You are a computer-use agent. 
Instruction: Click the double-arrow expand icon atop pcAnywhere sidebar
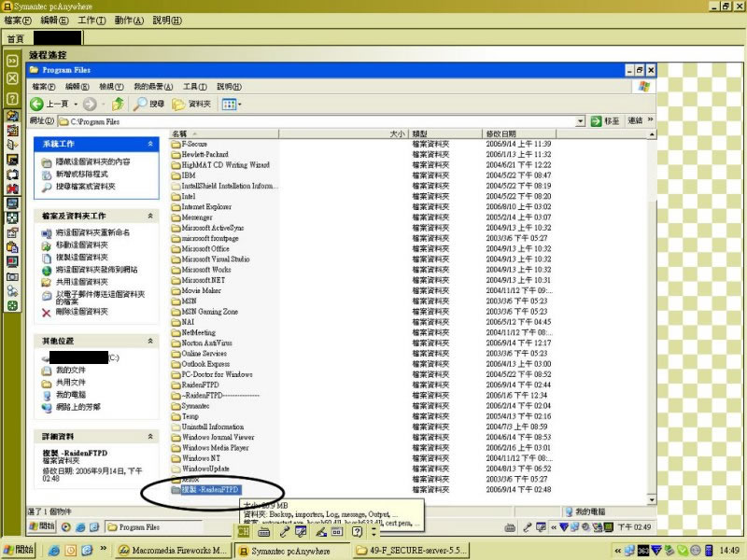click(x=12, y=61)
